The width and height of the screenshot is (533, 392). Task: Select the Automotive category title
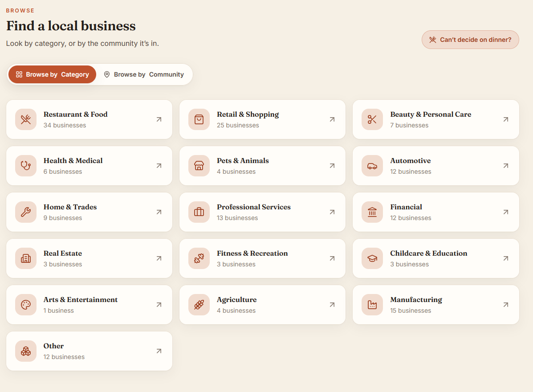click(410, 160)
